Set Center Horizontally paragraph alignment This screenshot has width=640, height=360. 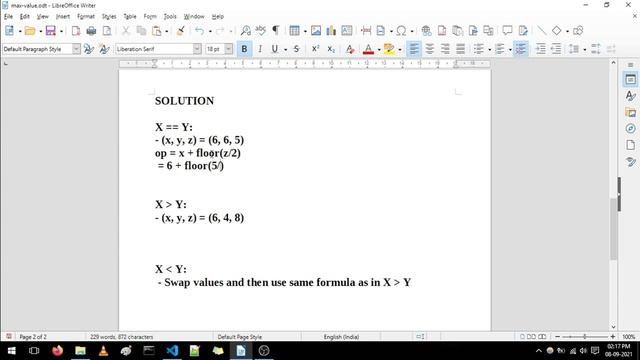pos(430,49)
